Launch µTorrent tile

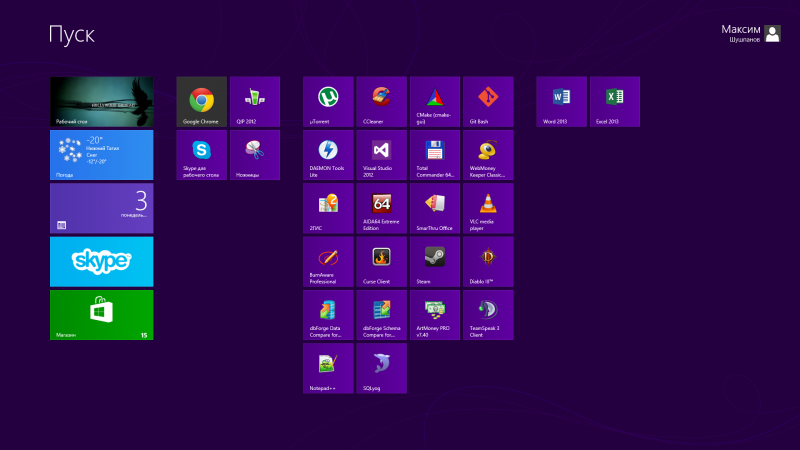pos(328,102)
